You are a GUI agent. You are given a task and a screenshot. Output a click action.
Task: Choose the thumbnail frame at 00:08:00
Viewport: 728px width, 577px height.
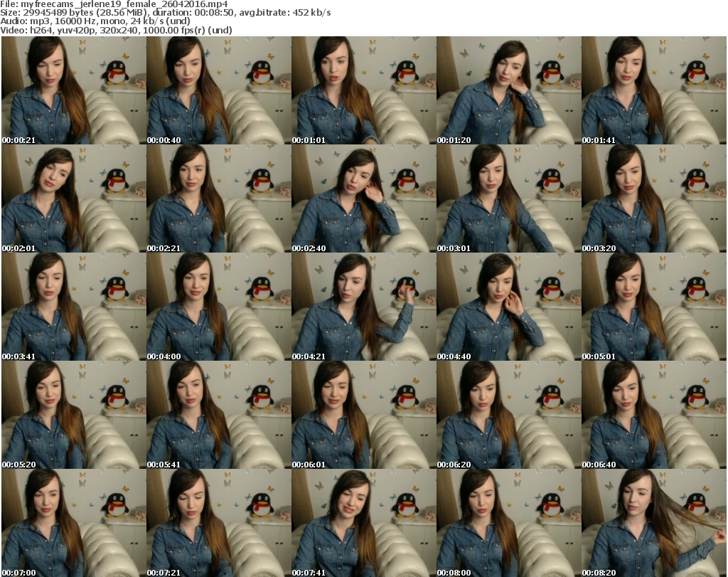click(509, 523)
